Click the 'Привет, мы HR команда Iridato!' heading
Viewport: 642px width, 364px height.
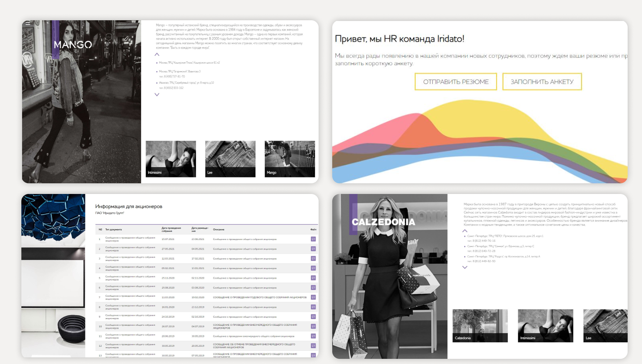tap(400, 39)
